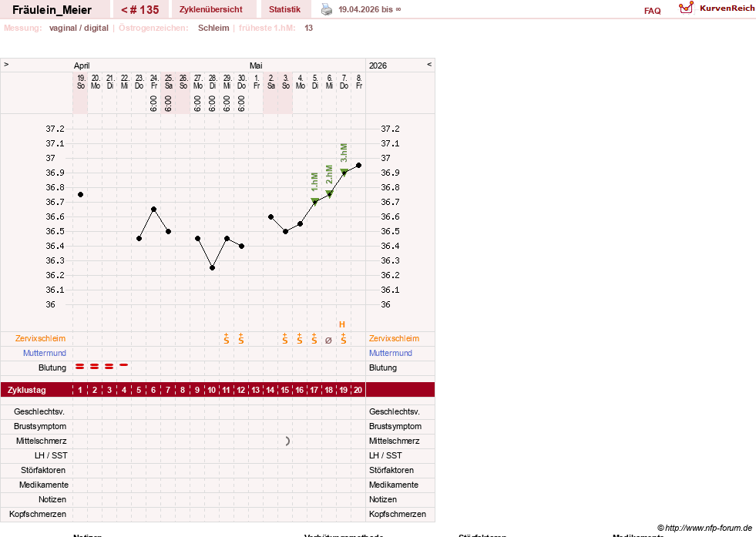
Task: Select the 3.hM green triangle marker
Action: click(x=344, y=172)
